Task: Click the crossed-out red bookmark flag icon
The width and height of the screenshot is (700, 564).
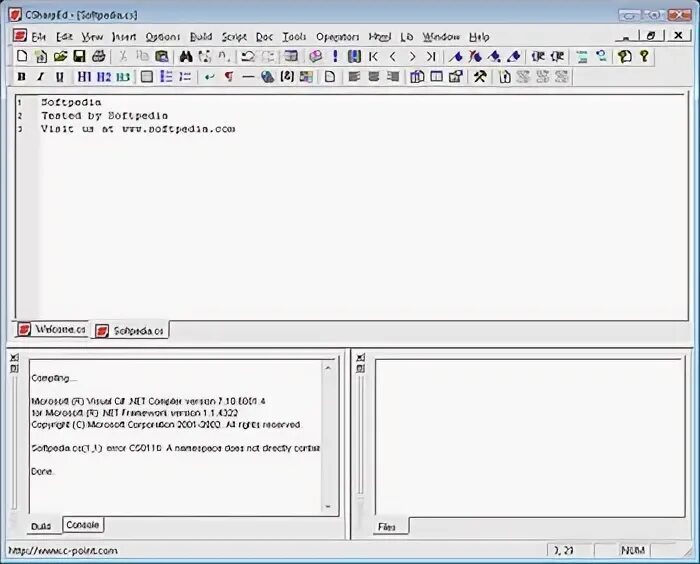Action: pos(475,56)
